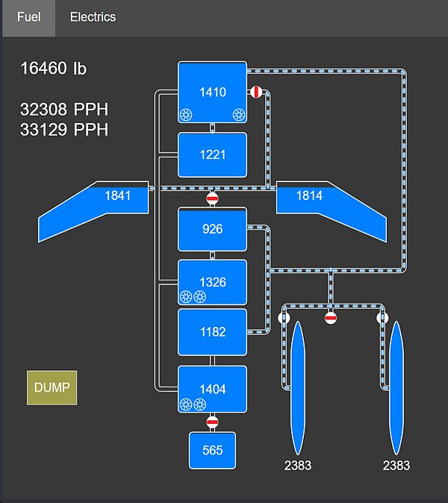Viewport: 448px width, 503px height.
Task: Toggle right pump icon in 1326 tank
Action: pyautogui.click(x=199, y=297)
